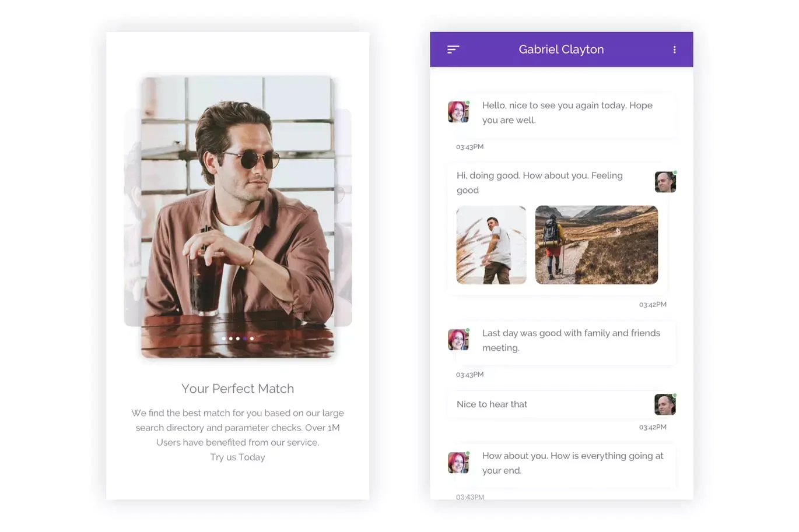Open photo of hiker on mountain trail
Image resolution: width=799 pixels, height=532 pixels.
(x=597, y=245)
